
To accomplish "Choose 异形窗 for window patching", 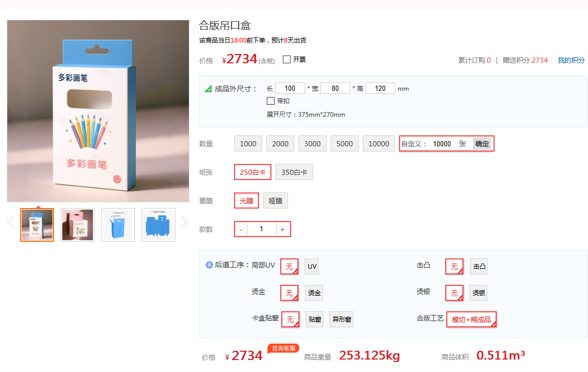I will point(343,320).
